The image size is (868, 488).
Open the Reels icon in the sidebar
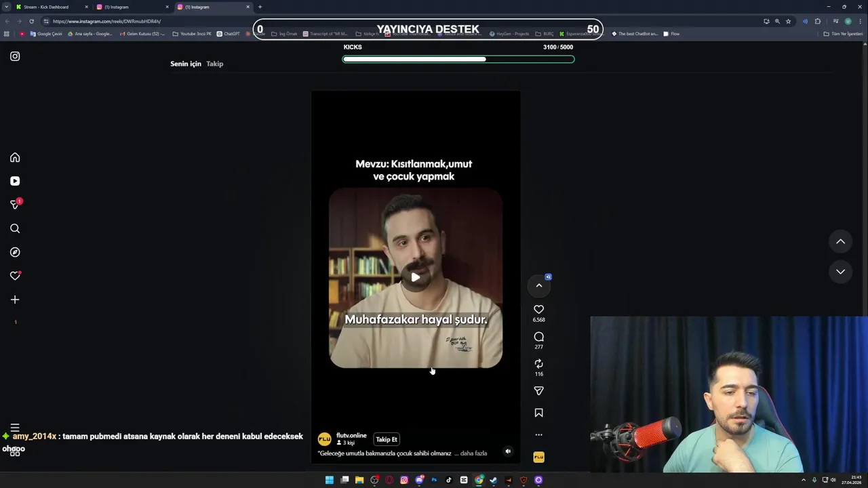[15, 181]
